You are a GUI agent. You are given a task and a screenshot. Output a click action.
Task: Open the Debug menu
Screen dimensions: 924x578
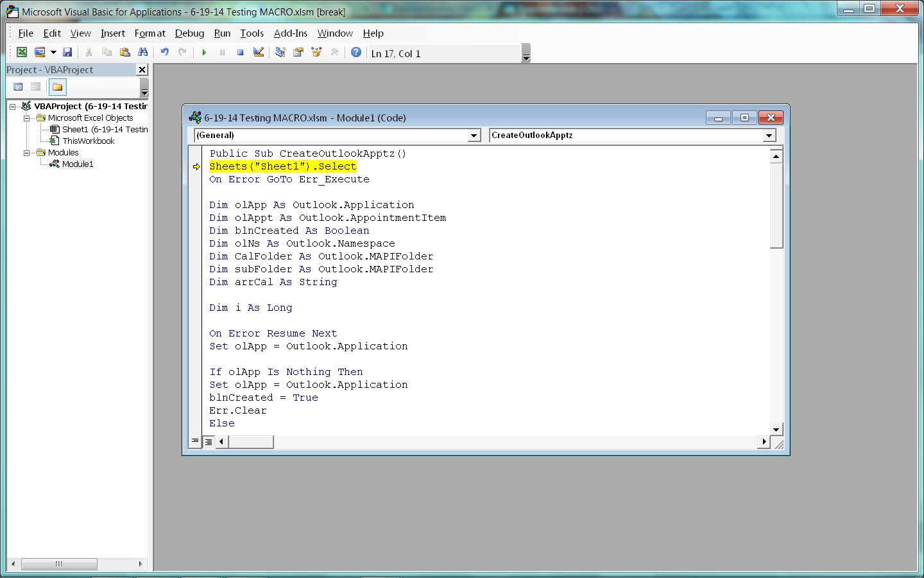(190, 33)
